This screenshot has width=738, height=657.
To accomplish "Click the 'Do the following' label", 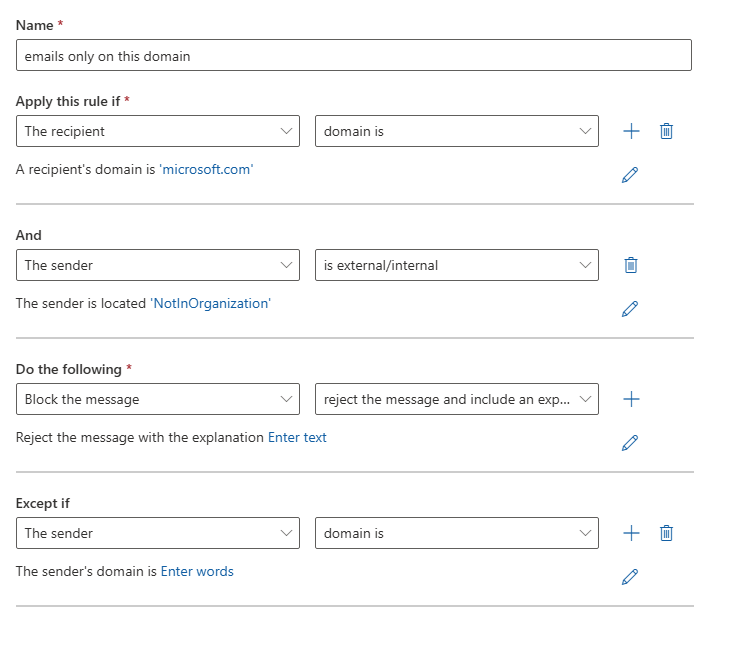I will (x=69, y=369).
